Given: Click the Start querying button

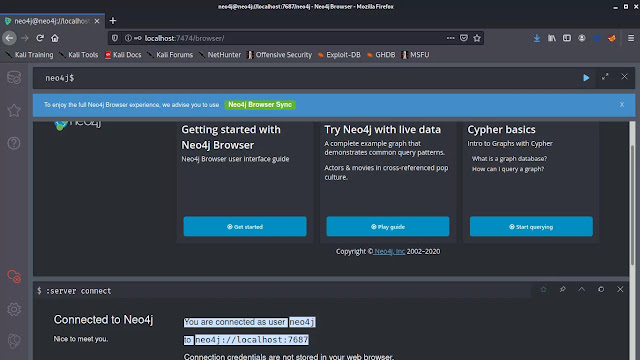Looking at the screenshot, I should 531,227.
